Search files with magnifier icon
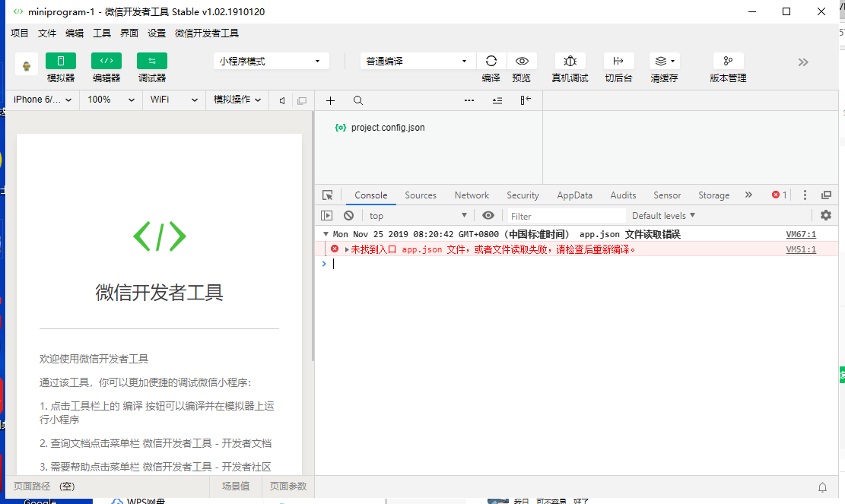This screenshot has width=845, height=504. pyautogui.click(x=357, y=100)
